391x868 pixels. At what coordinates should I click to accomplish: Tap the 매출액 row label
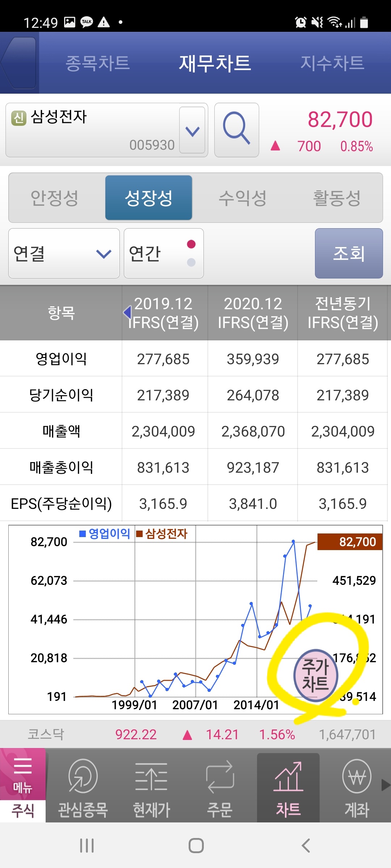click(x=61, y=431)
